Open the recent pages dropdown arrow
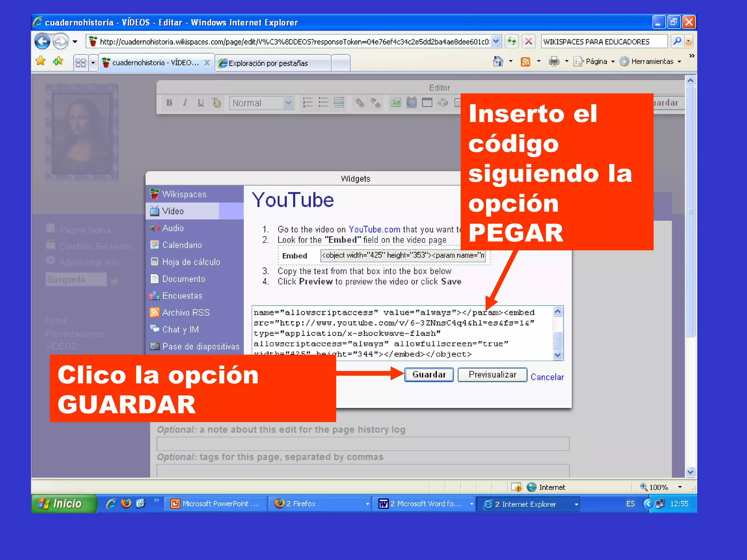This screenshot has height=560, width=747. click(75, 42)
